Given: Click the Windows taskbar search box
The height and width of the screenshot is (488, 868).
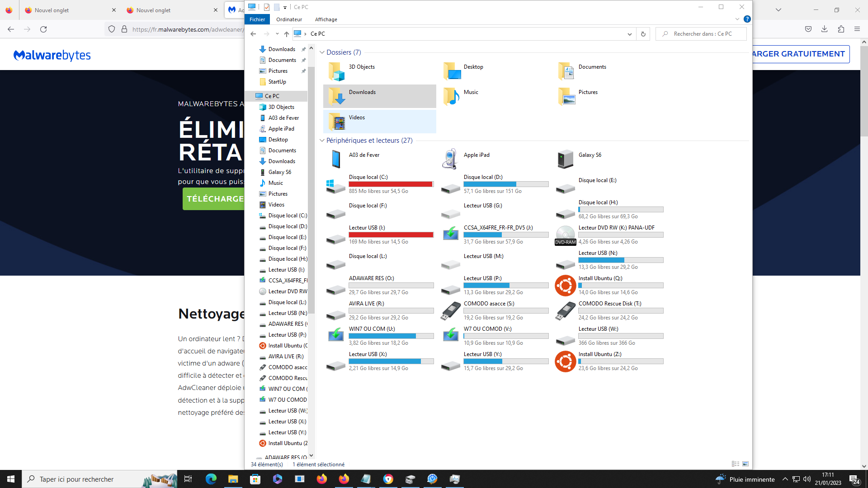Looking at the screenshot, I should coord(99,479).
